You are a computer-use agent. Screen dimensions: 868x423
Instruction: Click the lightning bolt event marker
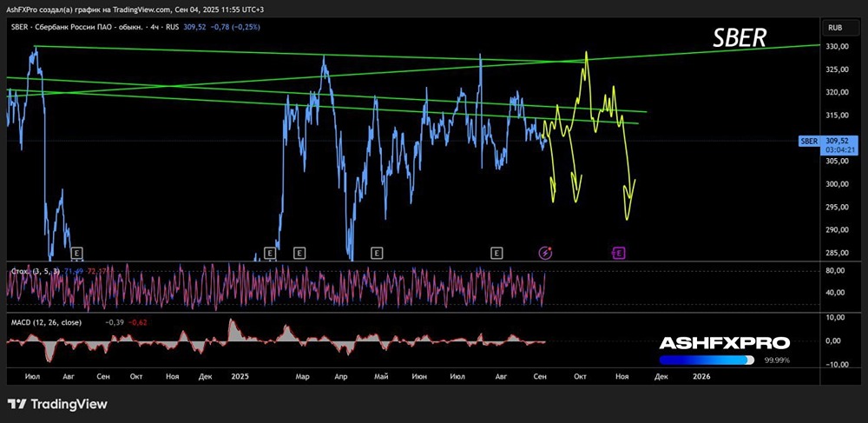click(546, 254)
